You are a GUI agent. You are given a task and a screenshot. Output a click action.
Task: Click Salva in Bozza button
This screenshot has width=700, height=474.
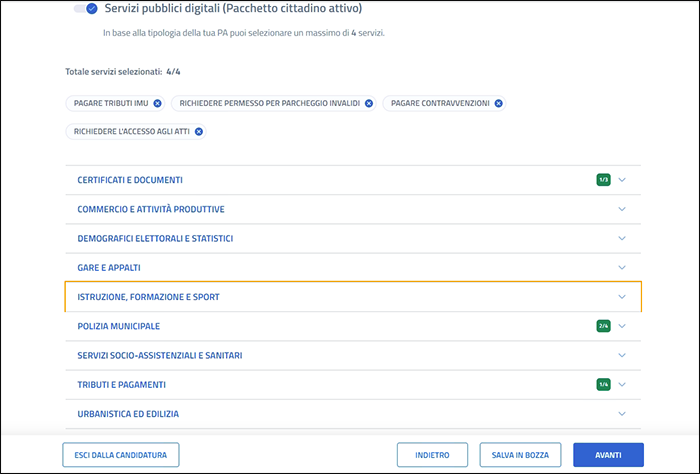520,455
